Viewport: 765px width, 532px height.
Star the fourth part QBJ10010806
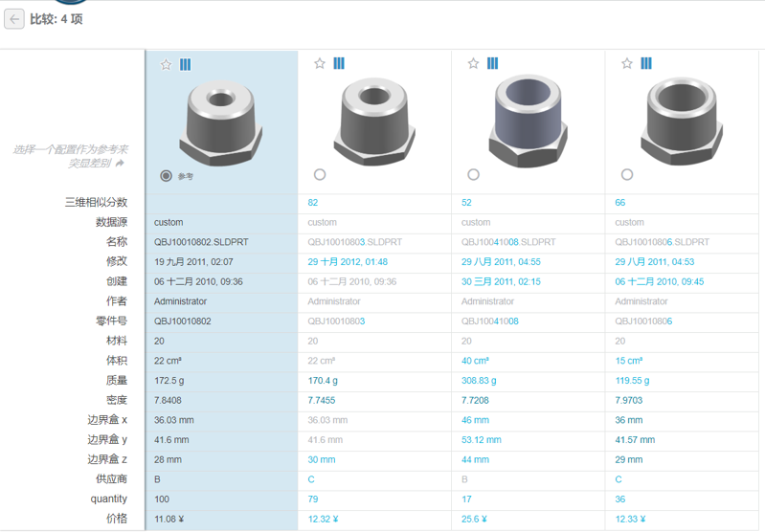[627, 64]
